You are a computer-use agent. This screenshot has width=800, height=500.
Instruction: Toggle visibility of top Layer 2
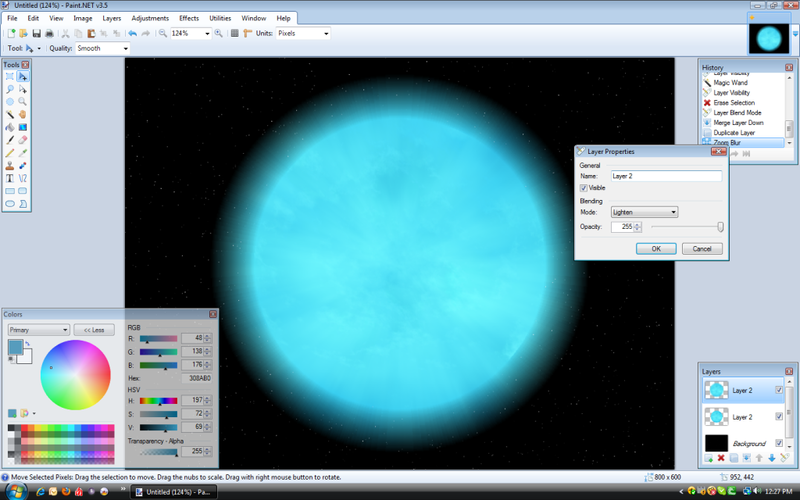[779, 390]
